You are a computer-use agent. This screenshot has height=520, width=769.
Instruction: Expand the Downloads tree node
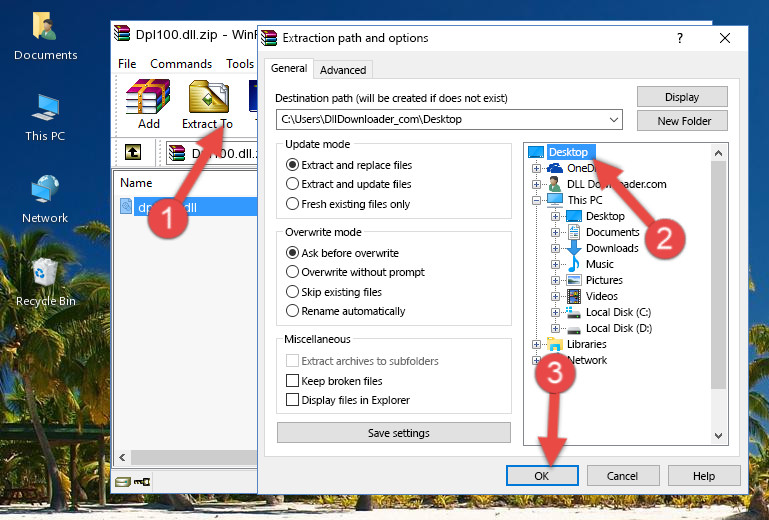tap(555, 248)
